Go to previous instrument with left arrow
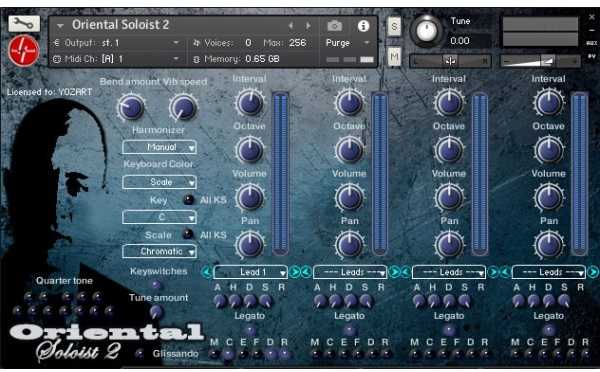The width and height of the screenshot is (600, 372). (x=291, y=26)
